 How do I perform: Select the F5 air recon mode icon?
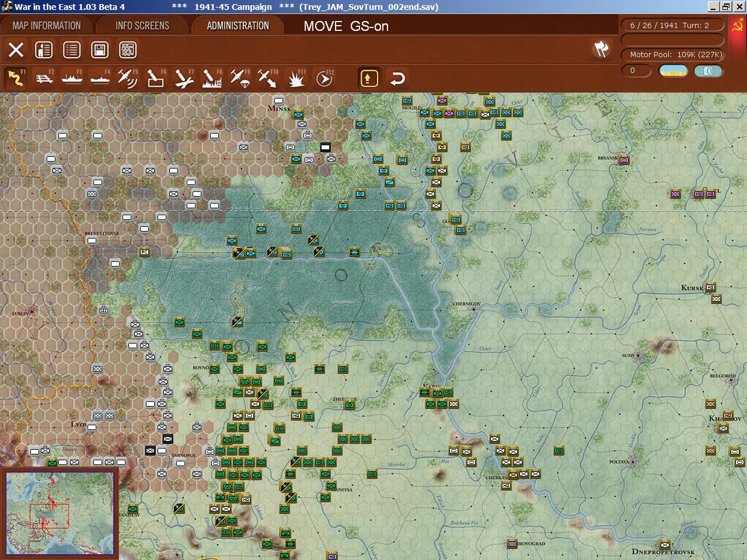(128, 78)
